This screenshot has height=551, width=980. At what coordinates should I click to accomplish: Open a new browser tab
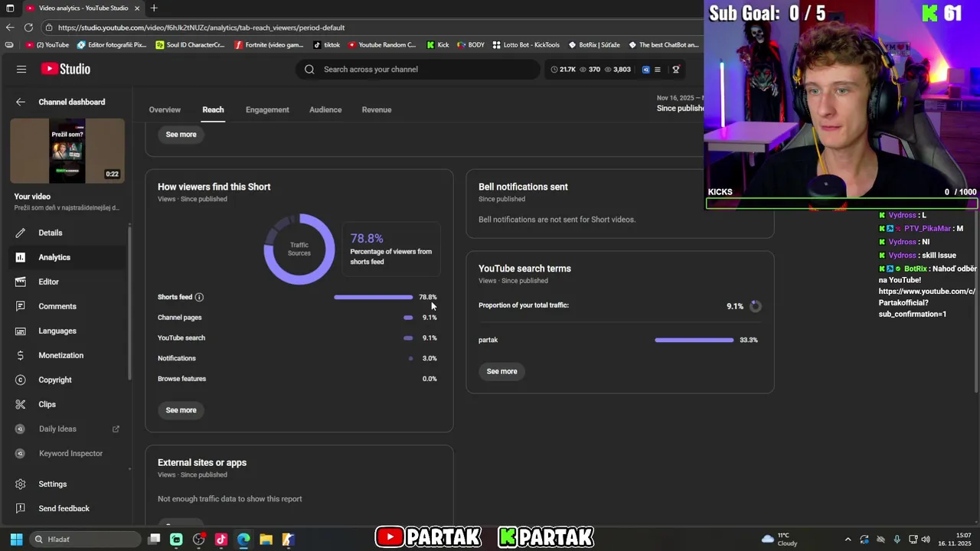point(154,8)
